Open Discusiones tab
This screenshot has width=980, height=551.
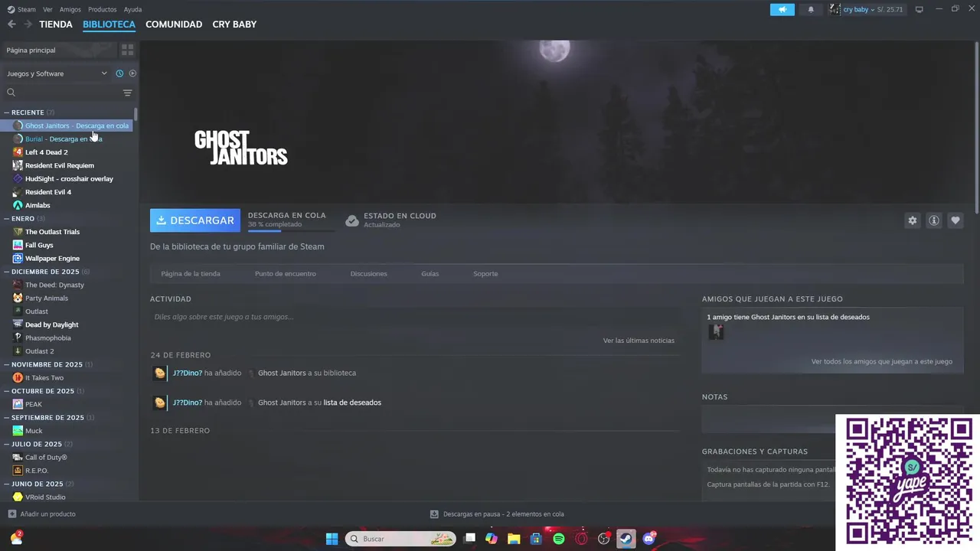pos(368,274)
